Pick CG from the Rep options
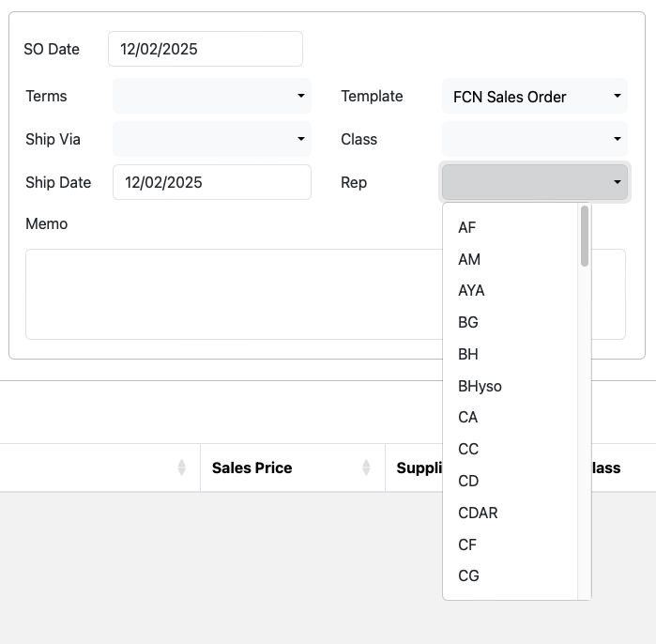 468,575
